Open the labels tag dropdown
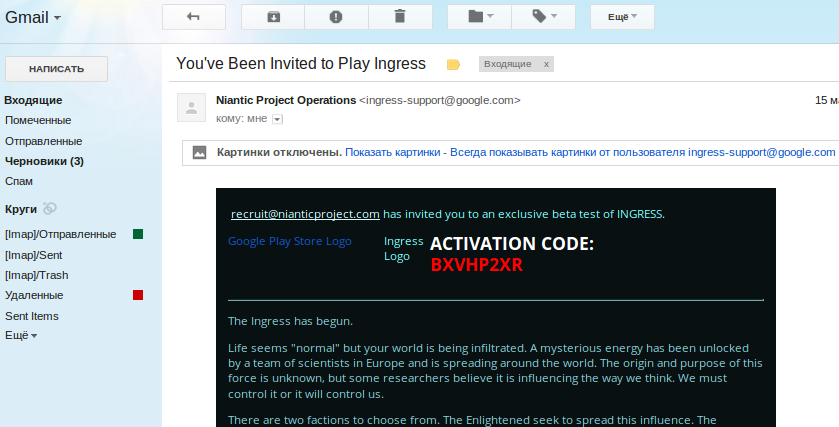This screenshot has width=839, height=427. pos(544,17)
